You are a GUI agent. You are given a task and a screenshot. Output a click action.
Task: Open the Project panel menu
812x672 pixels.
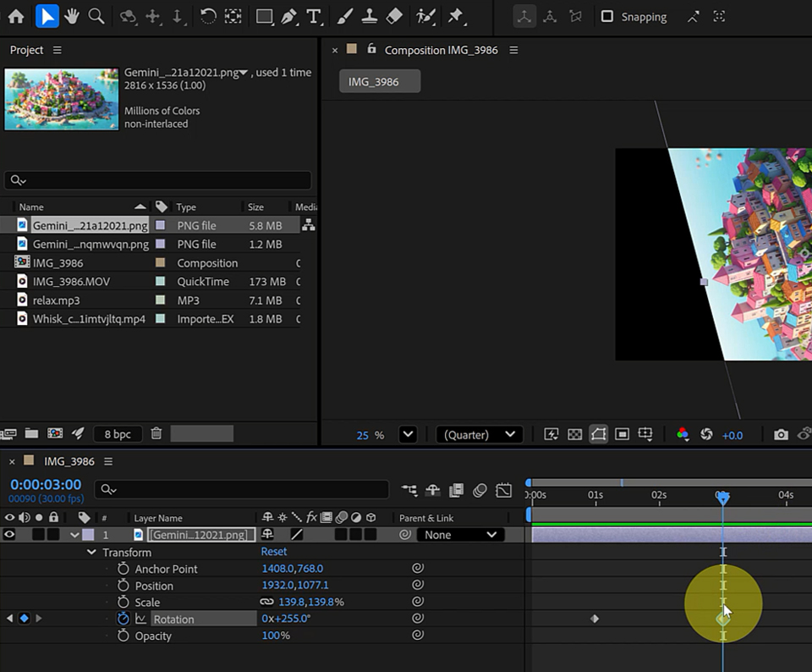pyautogui.click(x=58, y=50)
